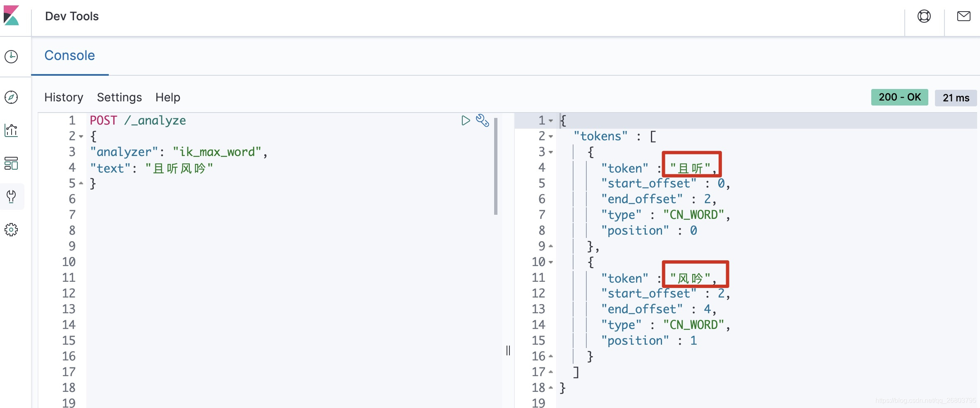Click the request editor vertical scrollbar
Screen dimensions: 980x408
495,166
